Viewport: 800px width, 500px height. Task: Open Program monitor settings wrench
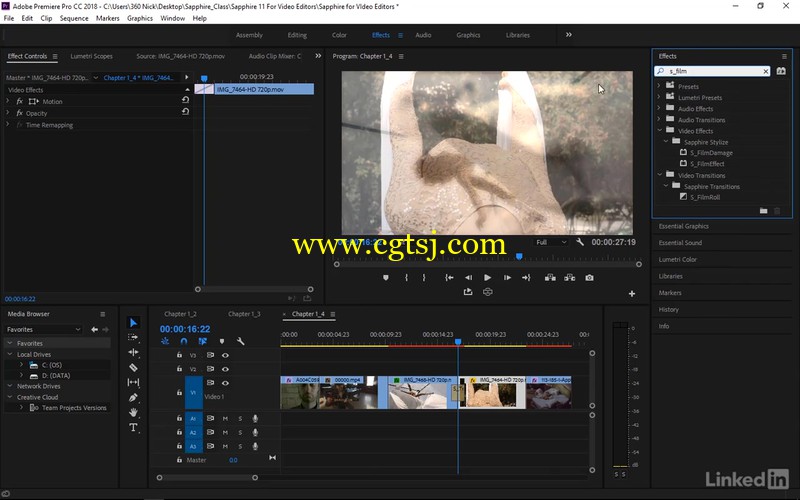580,242
